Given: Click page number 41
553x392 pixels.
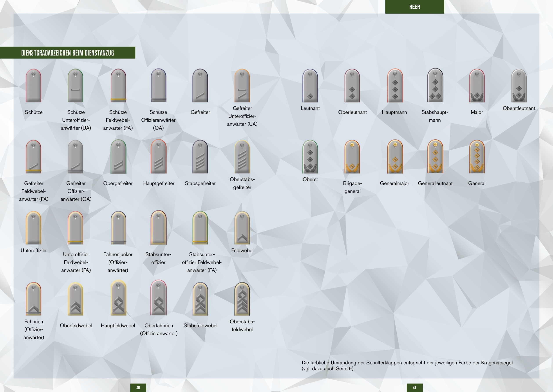Looking at the screenshot, I should [414, 387].
